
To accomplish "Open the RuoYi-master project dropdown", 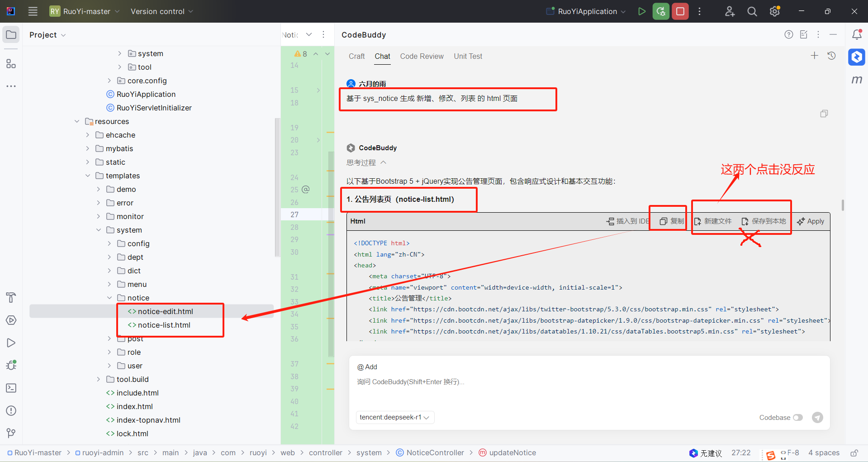I will (x=85, y=11).
